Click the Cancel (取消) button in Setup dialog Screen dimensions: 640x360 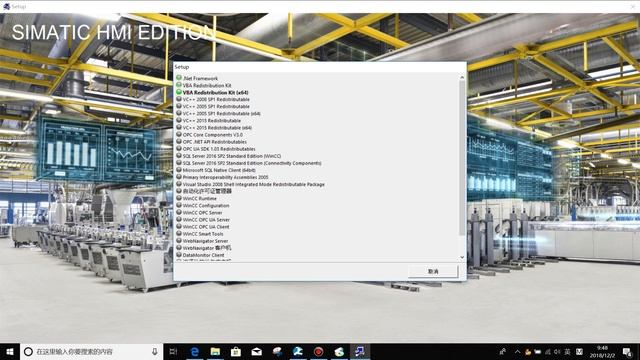coord(433,271)
